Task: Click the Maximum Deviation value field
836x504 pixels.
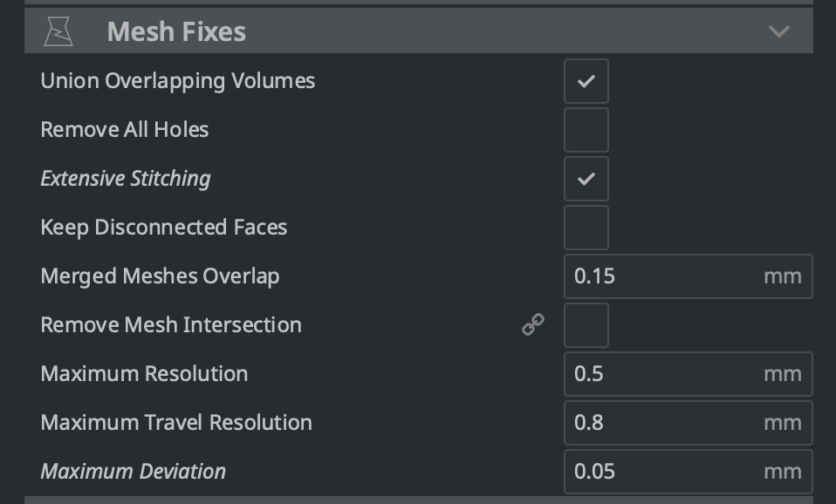Action: (689, 472)
